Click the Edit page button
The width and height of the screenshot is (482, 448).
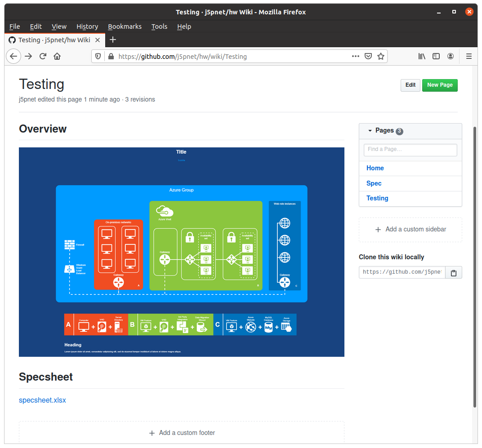(x=411, y=85)
